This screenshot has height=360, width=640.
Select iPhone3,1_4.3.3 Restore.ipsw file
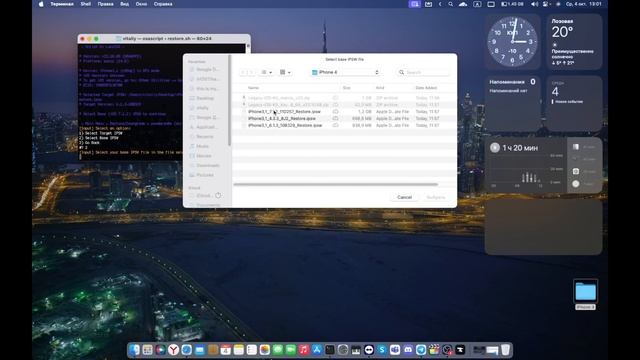(343, 118)
